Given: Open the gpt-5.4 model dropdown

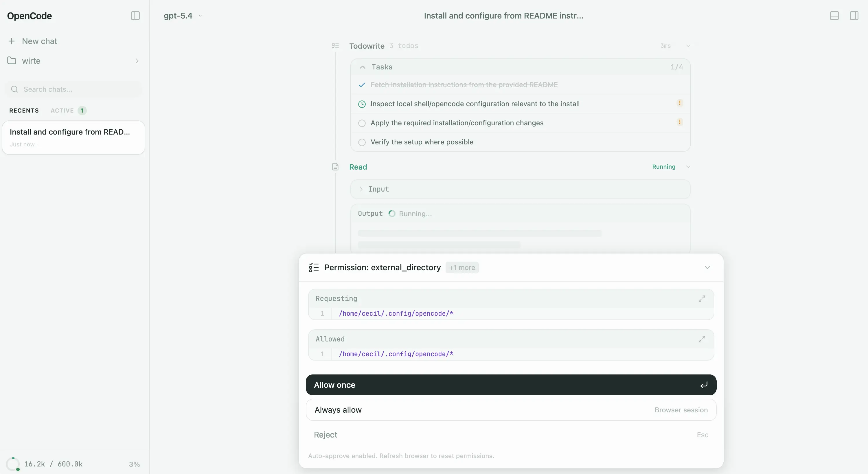Looking at the screenshot, I should click(x=183, y=16).
